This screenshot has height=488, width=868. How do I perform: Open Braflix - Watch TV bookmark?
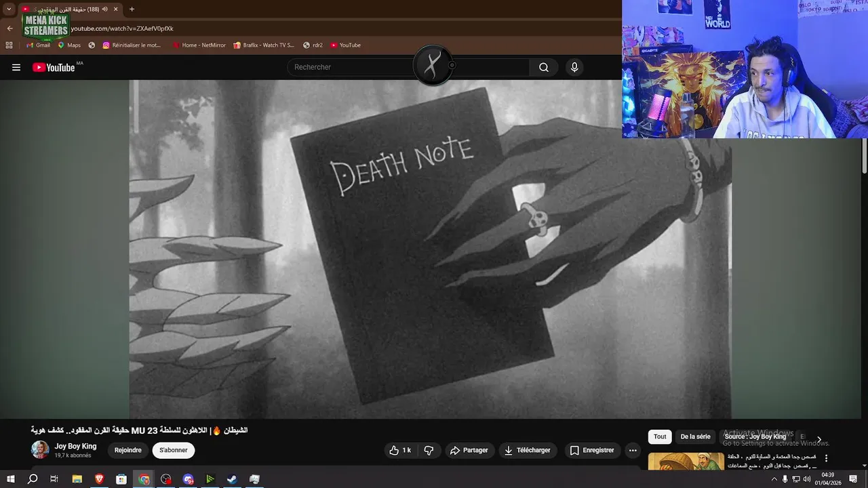coord(264,45)
